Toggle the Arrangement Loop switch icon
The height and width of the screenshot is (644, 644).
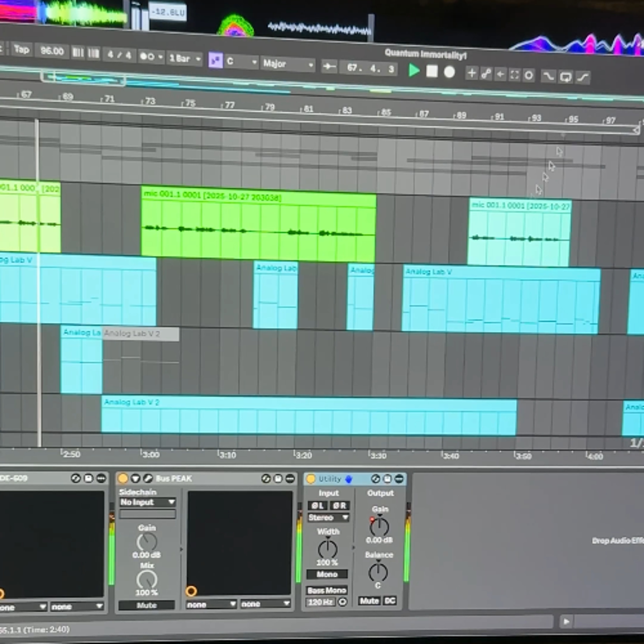point(565,77)
